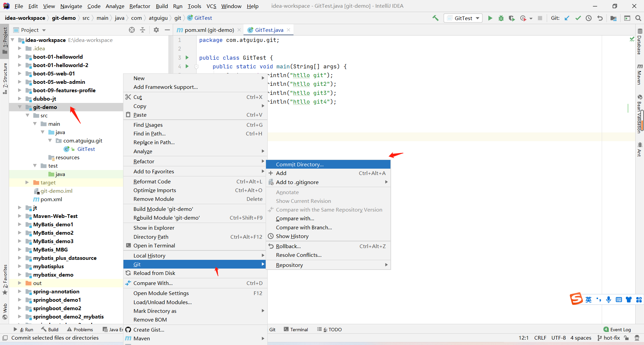Select Show History from Git submenu
Viewport: 644px width, 345px height.
tap(328, 236)
